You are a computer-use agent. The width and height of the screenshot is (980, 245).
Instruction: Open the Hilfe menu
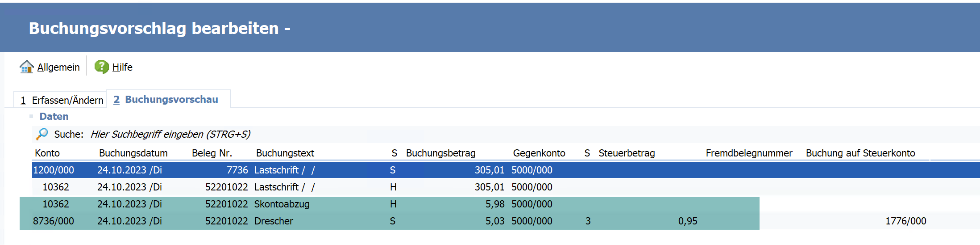(x=122, y=67)
